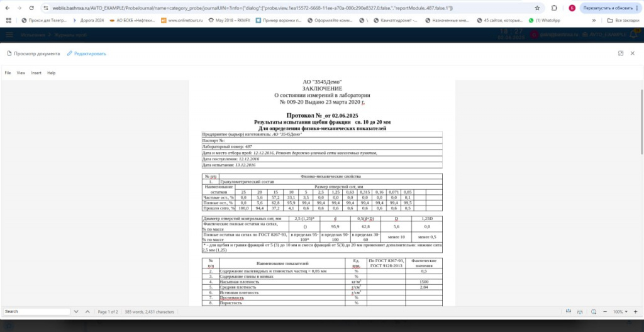This screenshot has width=644, height=332.
Task: Click the Насыпная плотность row
Action: coord(322,282)
